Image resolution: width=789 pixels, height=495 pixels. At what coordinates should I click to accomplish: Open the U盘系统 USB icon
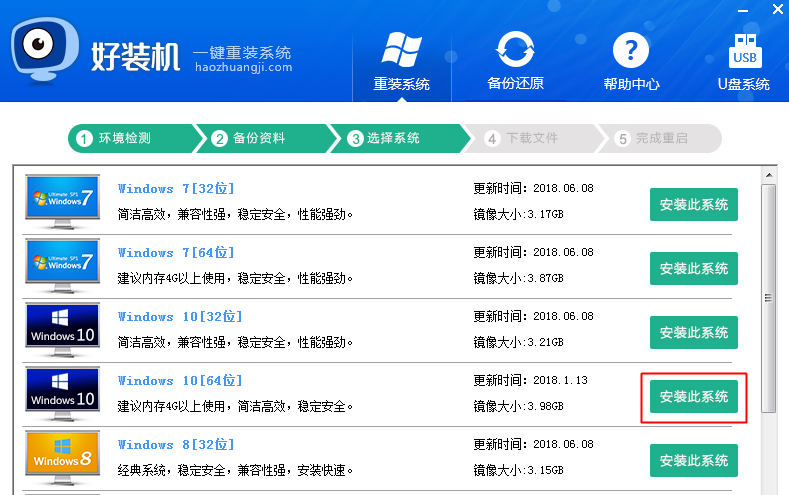(745, 50)
